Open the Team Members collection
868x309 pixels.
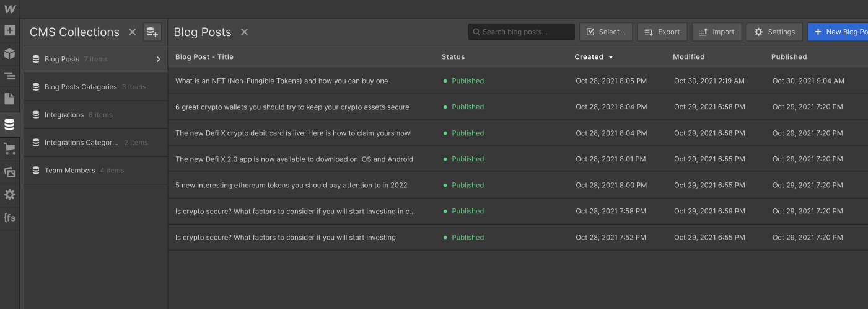96,170
